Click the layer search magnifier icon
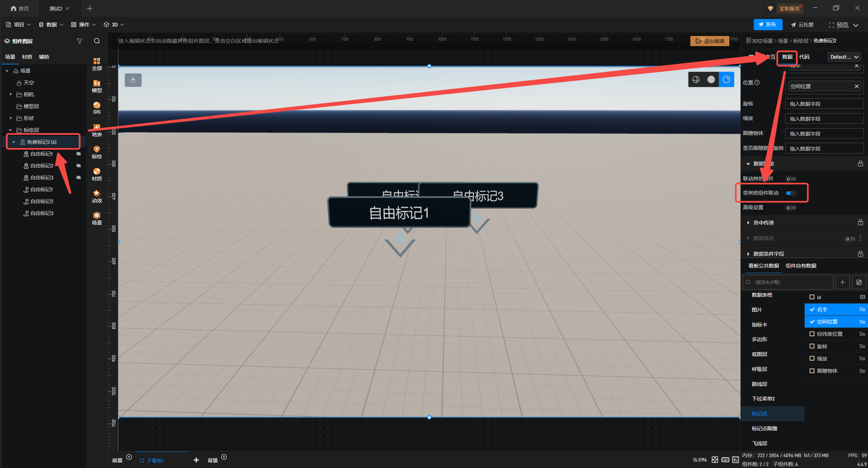Screen dimensions: 868x468 [97, 41]
